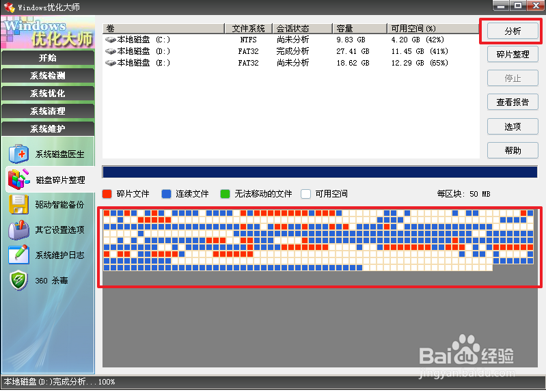Open the 驱动智能备份 floppy disk icon
The height and width of the screenshot is (392, 546).
(x=19, y=204)
